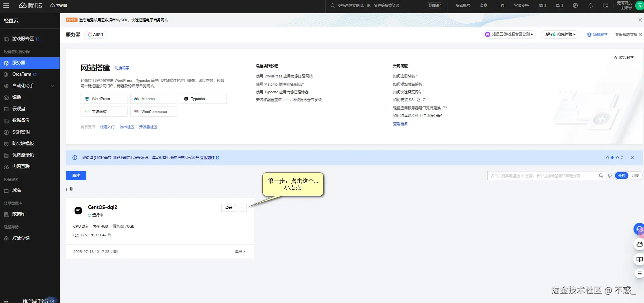Click the instance search magnifier icon
The image size is (644, 303).
pyautogui.click(x=601, y=176)
